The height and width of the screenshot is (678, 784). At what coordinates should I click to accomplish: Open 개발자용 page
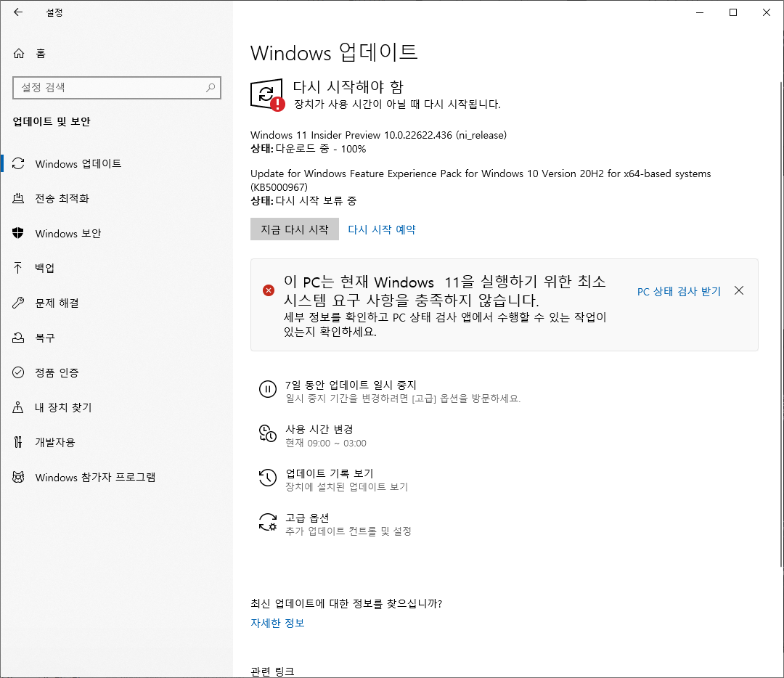point(116,442)
